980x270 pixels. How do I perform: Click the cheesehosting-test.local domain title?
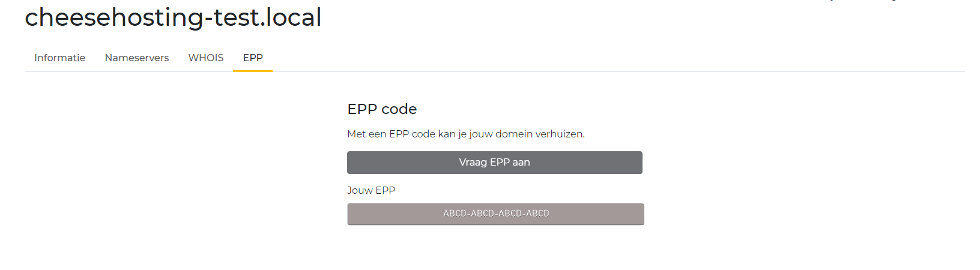tap(173, 17)
